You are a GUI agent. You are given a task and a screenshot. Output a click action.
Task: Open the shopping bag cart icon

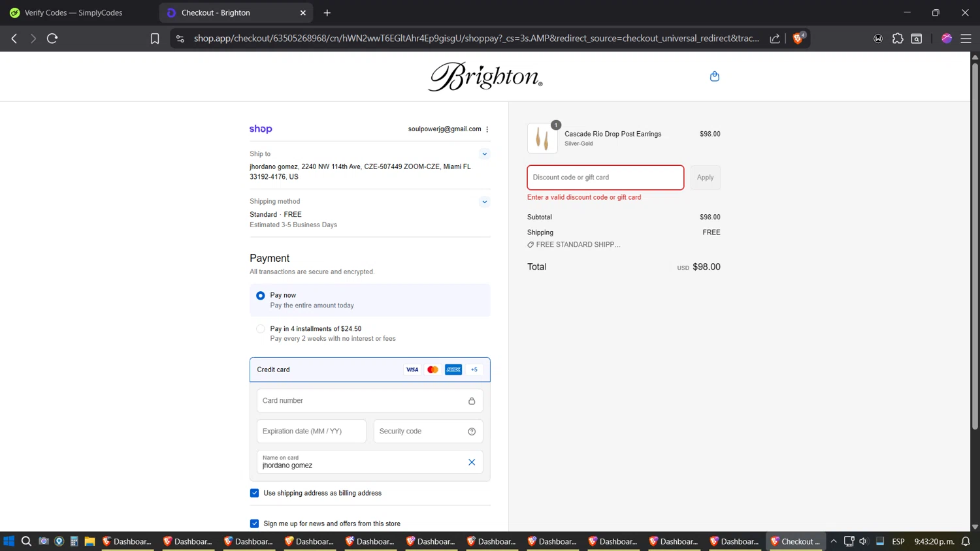pyautogui.click(x=714, y=76)
